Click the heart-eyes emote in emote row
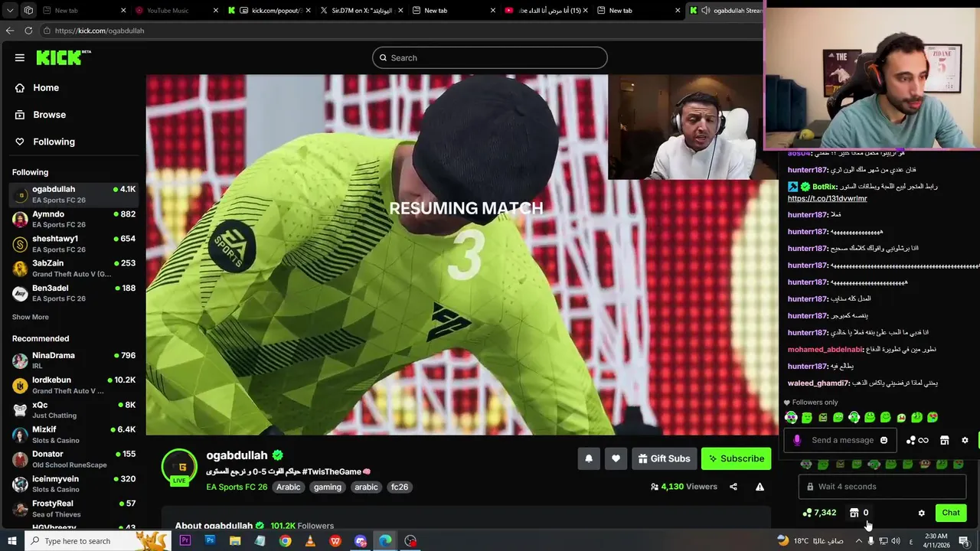Image resolution: width=980 pixels, height=551 pixels. [933, 417]
